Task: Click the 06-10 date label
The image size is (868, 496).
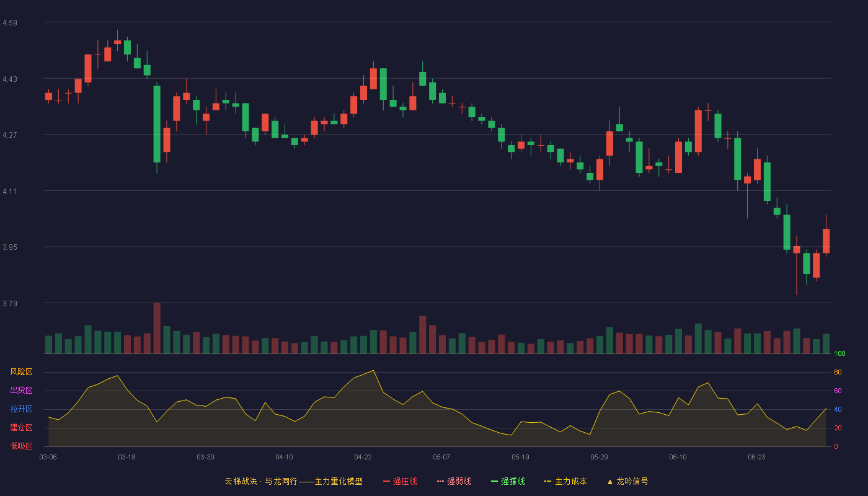Action: tap(678, 457)
